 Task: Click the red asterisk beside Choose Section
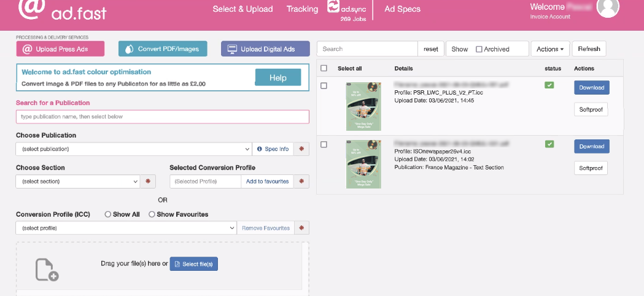pyautogui.click(x=148, y=181)
